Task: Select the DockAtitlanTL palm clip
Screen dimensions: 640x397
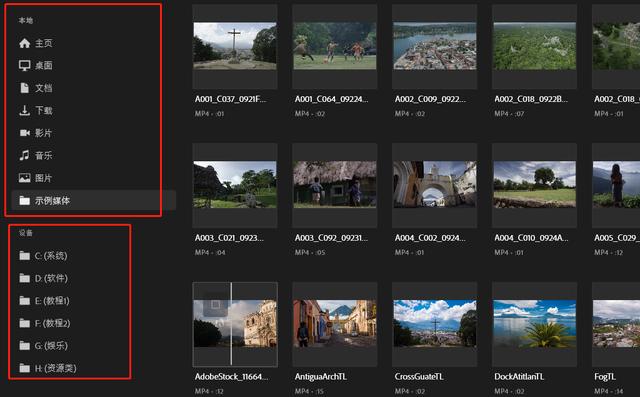Action: (x=535, y=324)
